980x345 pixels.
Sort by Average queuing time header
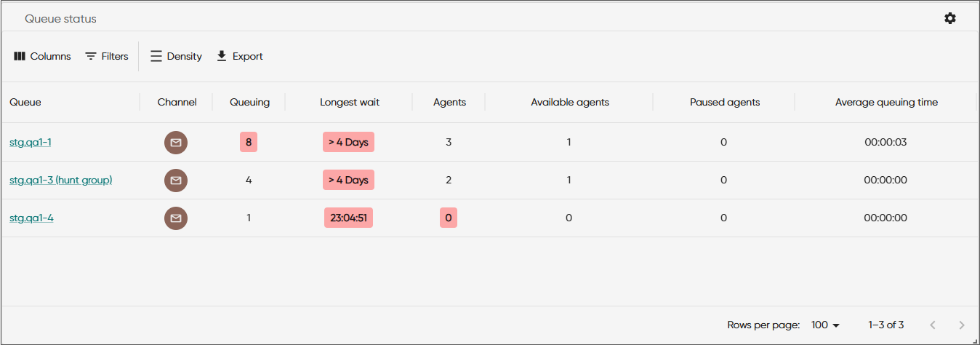pos(886,103)
